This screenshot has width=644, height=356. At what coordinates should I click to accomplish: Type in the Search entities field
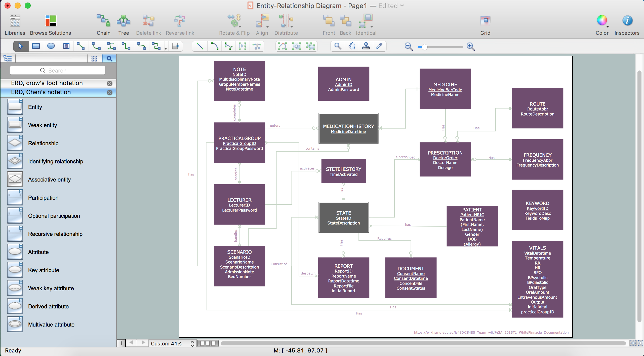click(58, 70)
